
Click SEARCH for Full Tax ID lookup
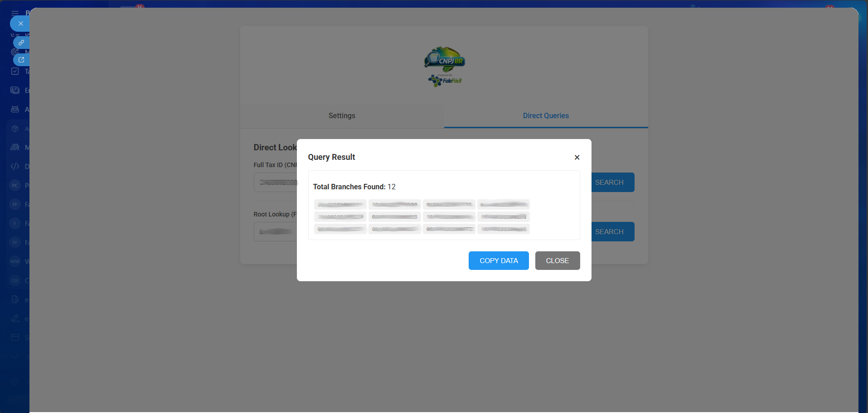[609, 182]
